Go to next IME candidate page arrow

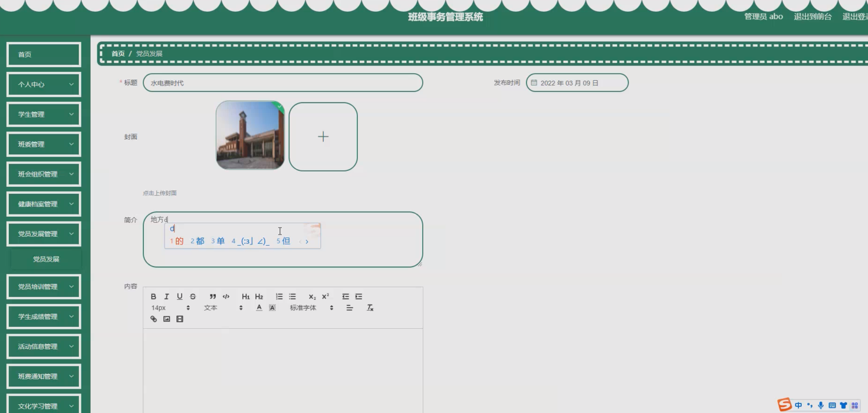pyautogui.click(x=307, y=242)
